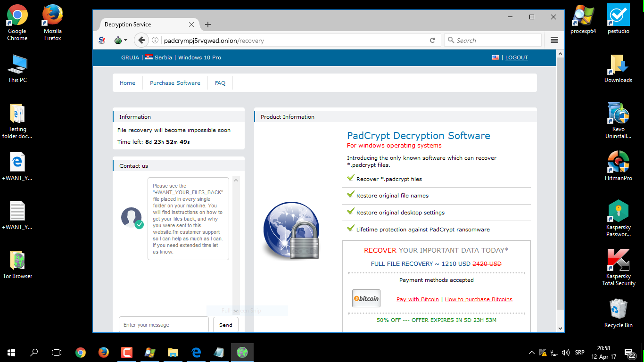Select the +WANT_Y... HTML file desktop icon
The height and width of the screenshot is (362, 644).
(x=17, y=167)
